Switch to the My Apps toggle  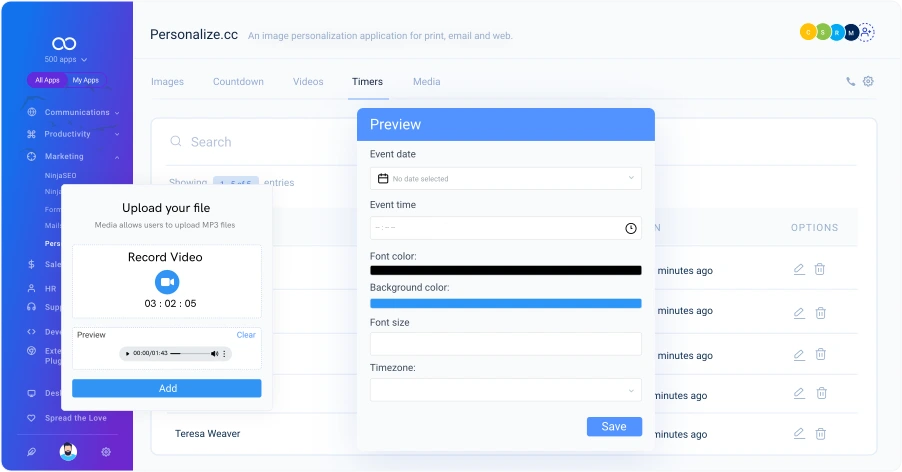tap(85, 80)
